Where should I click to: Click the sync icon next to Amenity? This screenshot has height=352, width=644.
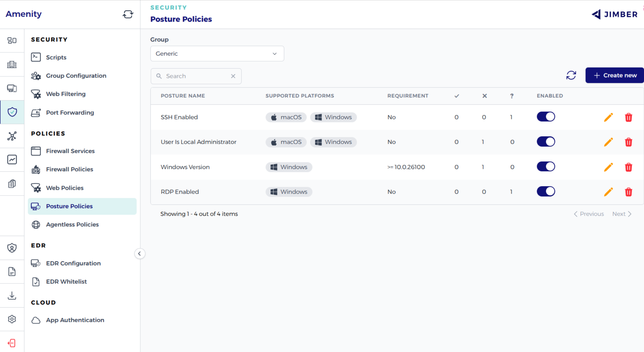pos(128,14)
